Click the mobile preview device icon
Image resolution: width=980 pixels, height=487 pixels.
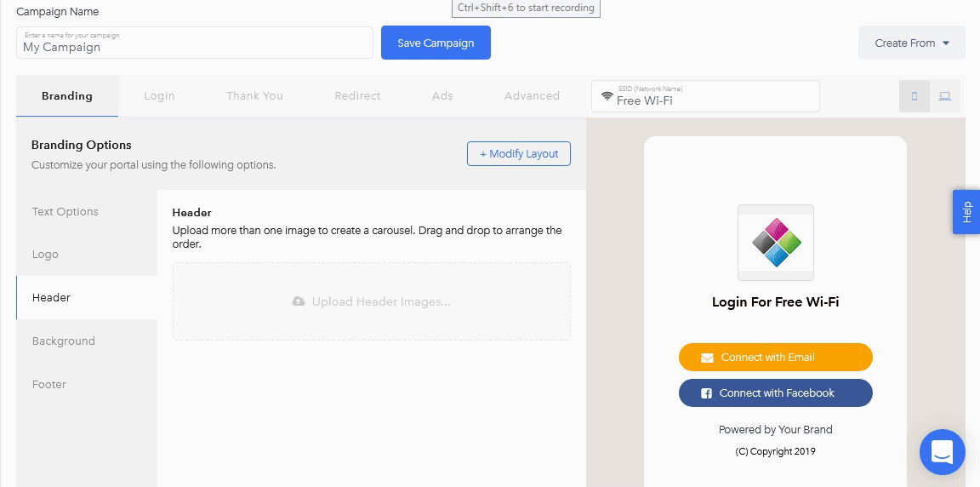914,96
